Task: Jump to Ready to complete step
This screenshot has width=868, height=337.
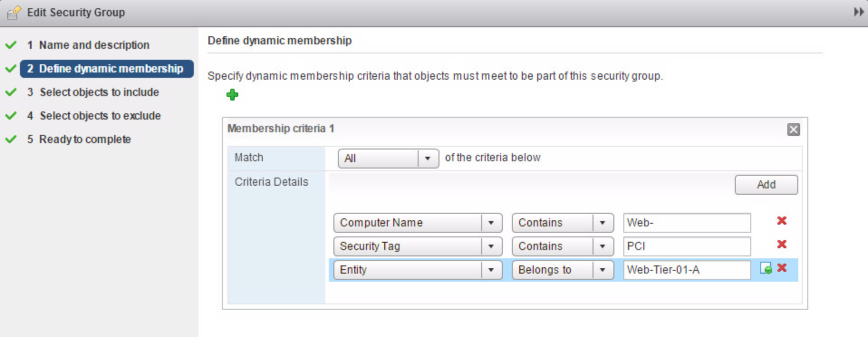Action: [85, 140]
